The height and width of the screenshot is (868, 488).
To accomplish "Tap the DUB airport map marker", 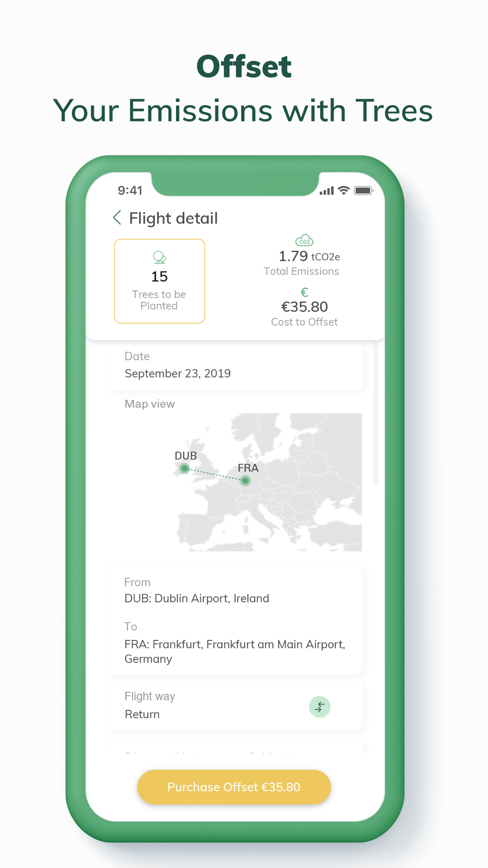I will point(184,469).
